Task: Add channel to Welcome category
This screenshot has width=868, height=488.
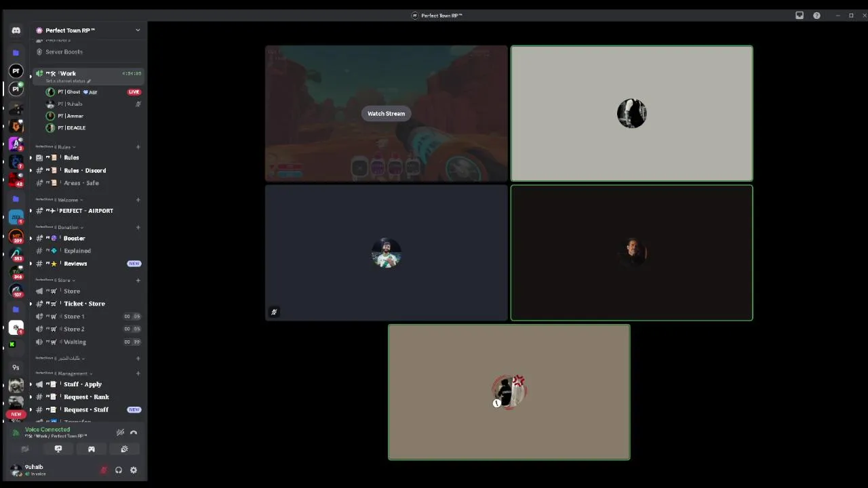Action: point(138,200)
